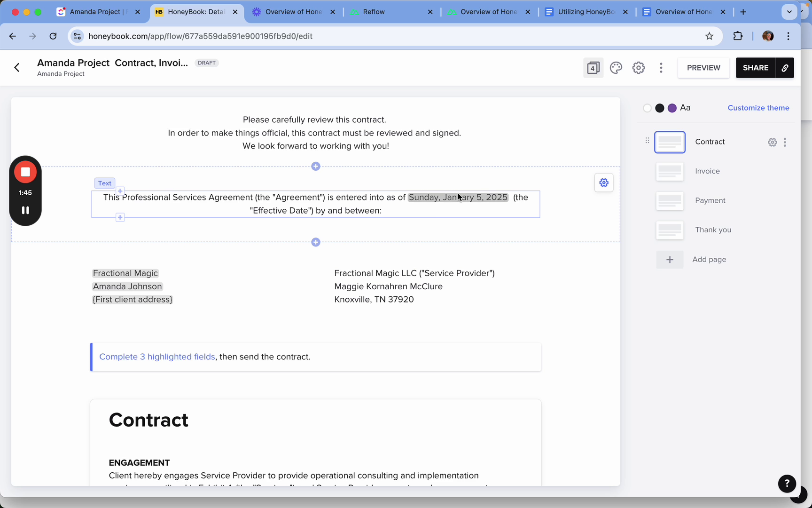Open Contract page more options menu
This screenshot has height=508, width=812.
[x=785, y=142]
